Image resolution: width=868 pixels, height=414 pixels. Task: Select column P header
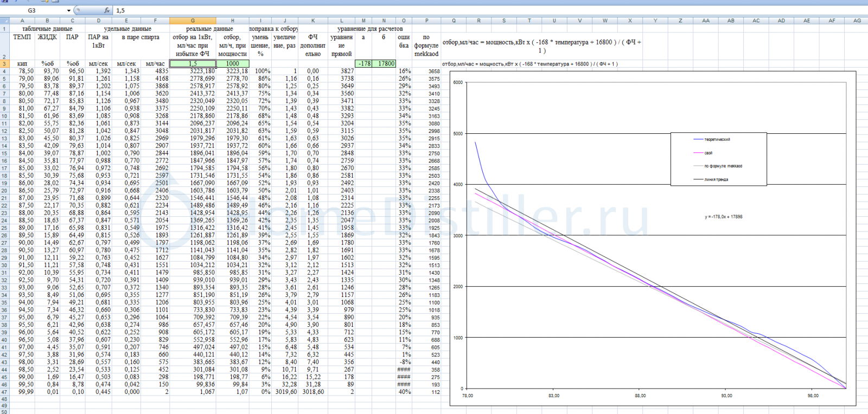click(426, 21)
